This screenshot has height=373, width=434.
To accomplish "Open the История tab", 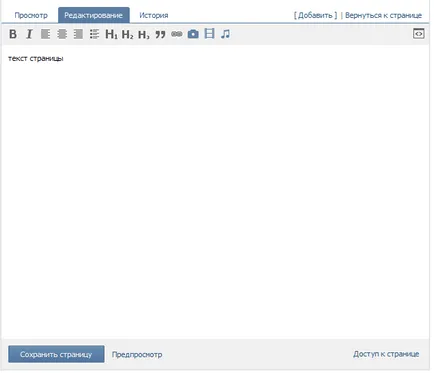I will [154, 15].
